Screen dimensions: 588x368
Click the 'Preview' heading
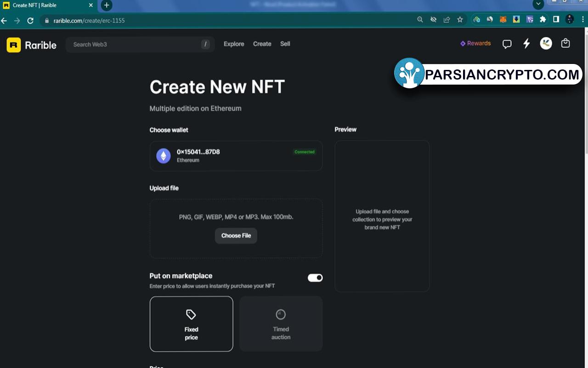point(345,129)
